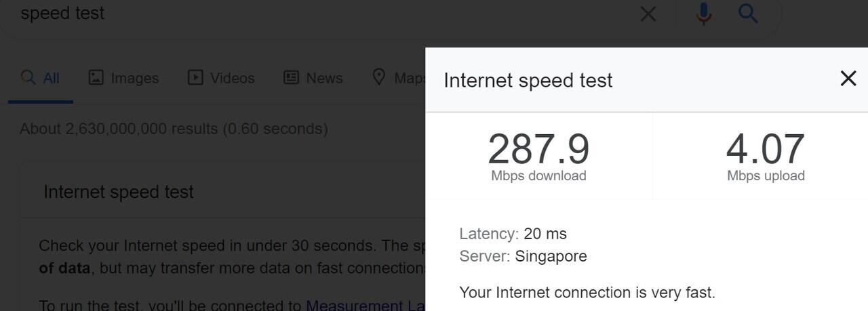Start voice search with the microphone icon
The image size is (868, 311).
[x=704, y=14]
